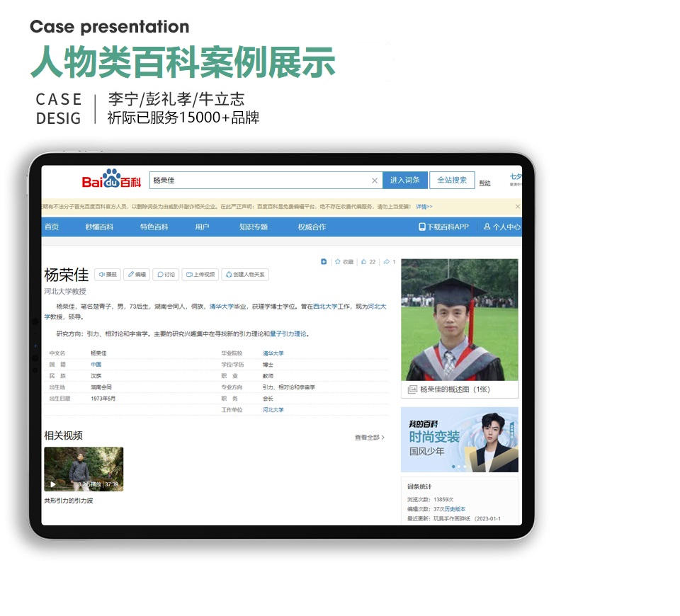Click the 全站搜索 button
Viewport: 680px width, 616px height.
pos(452,181)
